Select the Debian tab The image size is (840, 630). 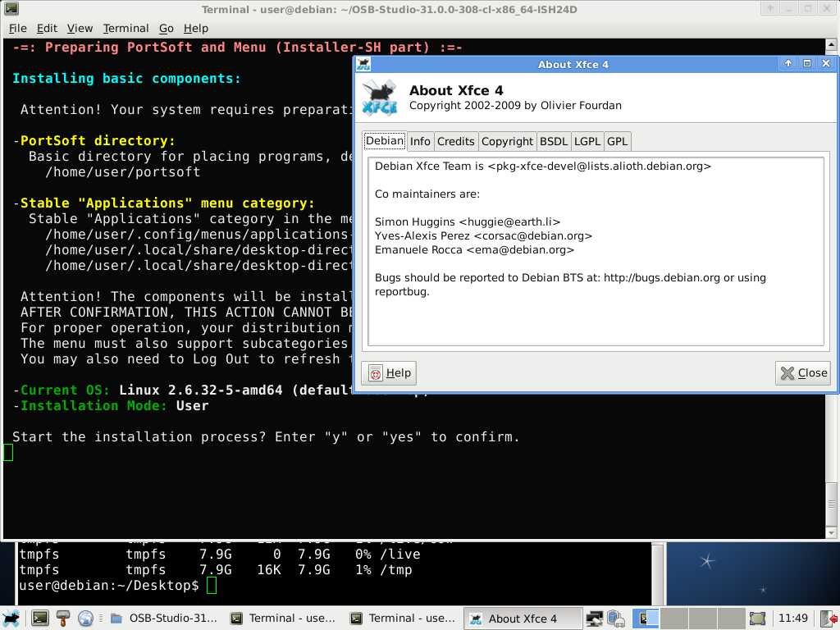(384, 141)
